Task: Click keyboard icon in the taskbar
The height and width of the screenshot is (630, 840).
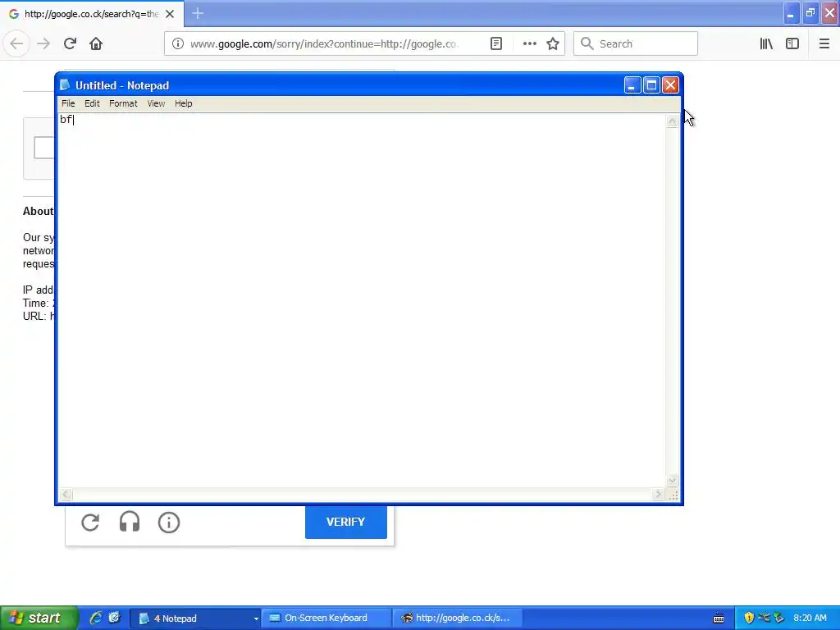Action: (x=719, y=619)
